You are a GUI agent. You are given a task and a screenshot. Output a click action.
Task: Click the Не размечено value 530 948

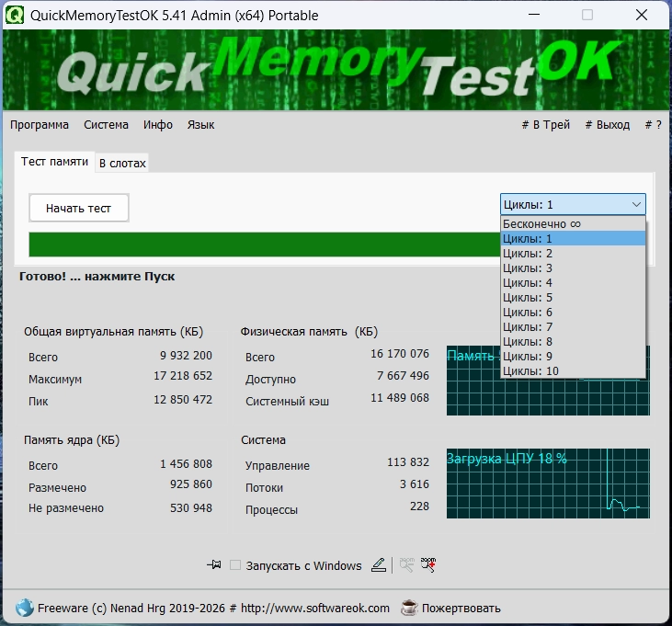point(191,507)
